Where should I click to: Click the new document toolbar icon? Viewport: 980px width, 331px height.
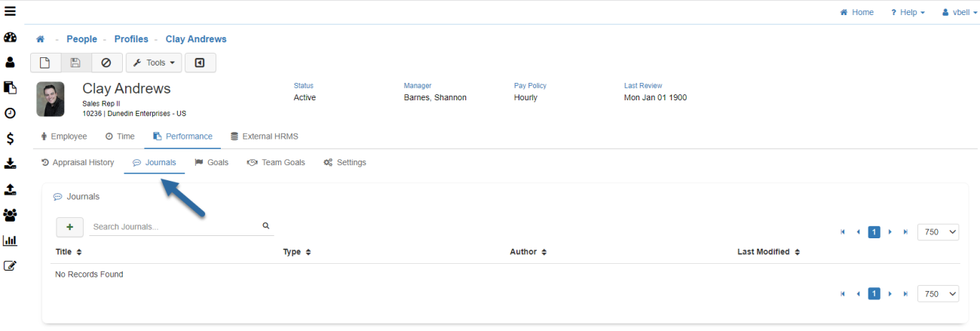point(45,63)
